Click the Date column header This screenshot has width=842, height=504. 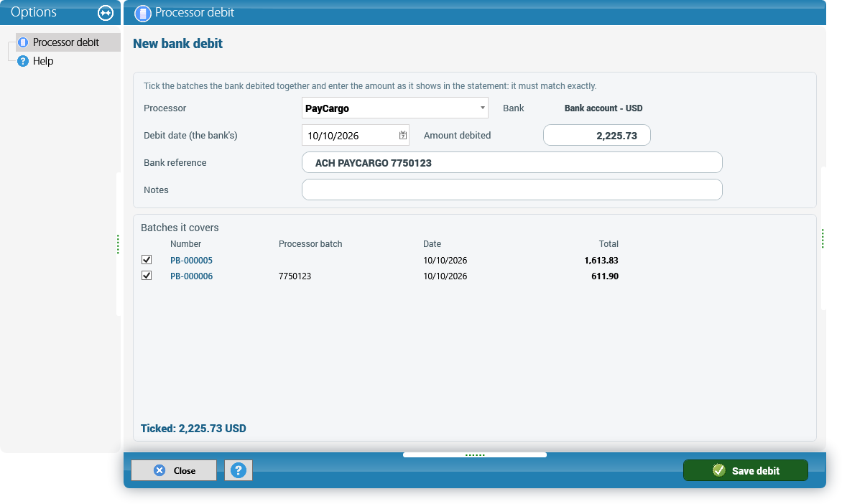432,243
